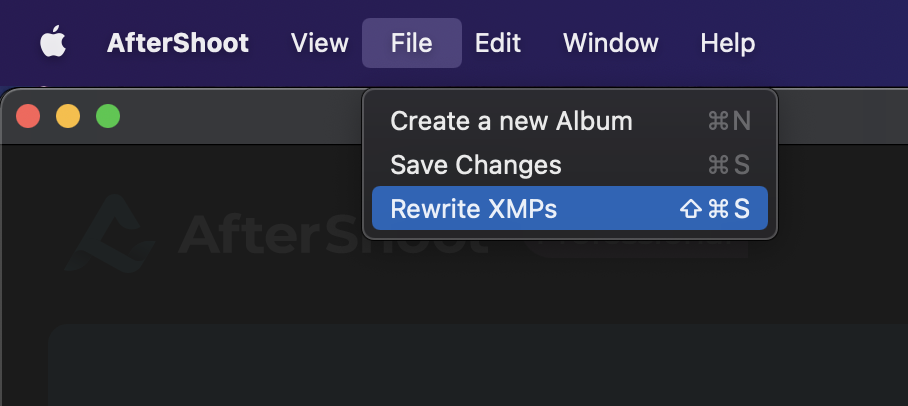Click the empty window title bar
The width and height of the screenshot is (908, 406).
point(240,116)
